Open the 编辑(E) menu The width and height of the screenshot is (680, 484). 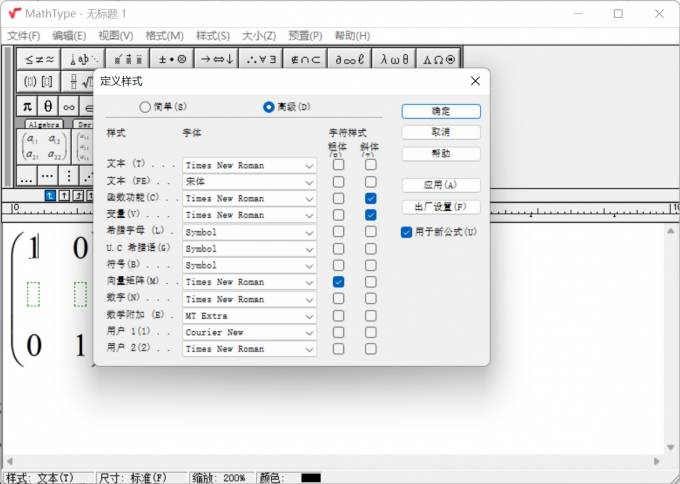click(69, 36)
